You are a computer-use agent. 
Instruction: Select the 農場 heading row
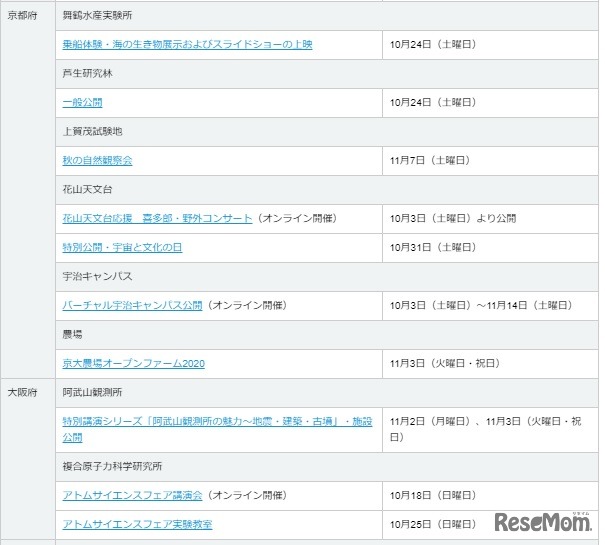point(327,335)
